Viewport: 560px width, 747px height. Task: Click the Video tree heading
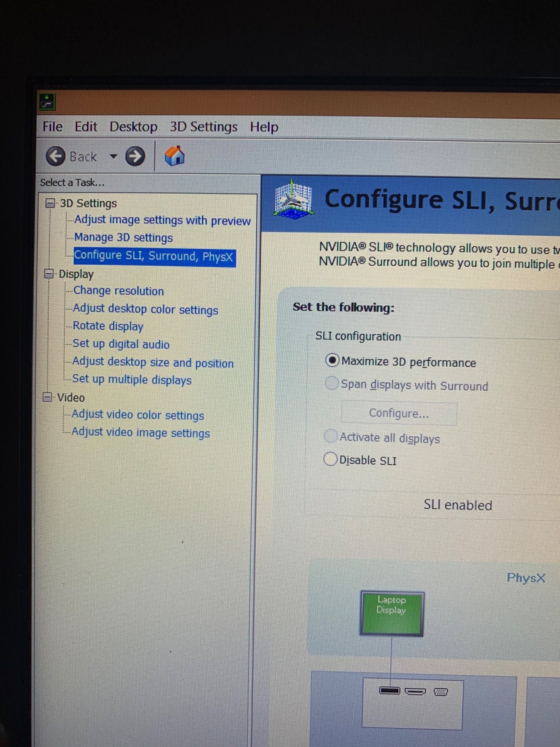point(71,397)
